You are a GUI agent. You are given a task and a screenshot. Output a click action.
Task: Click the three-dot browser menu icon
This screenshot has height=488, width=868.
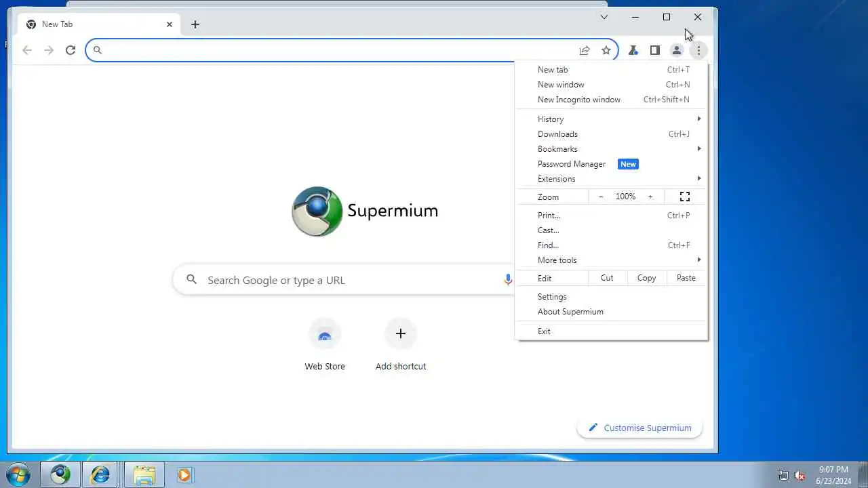698,50
